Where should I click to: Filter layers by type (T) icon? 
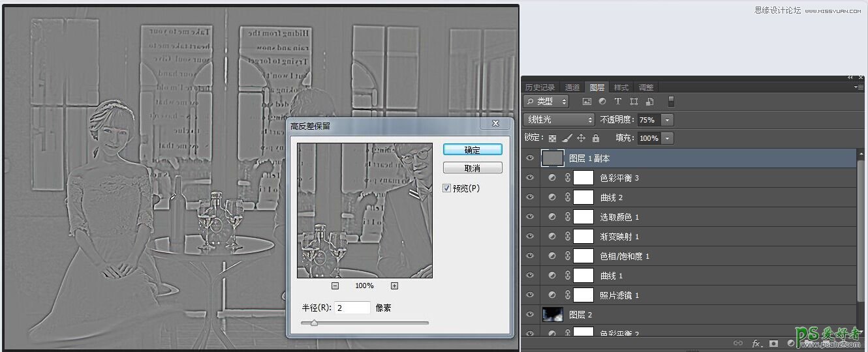(618, 102)
